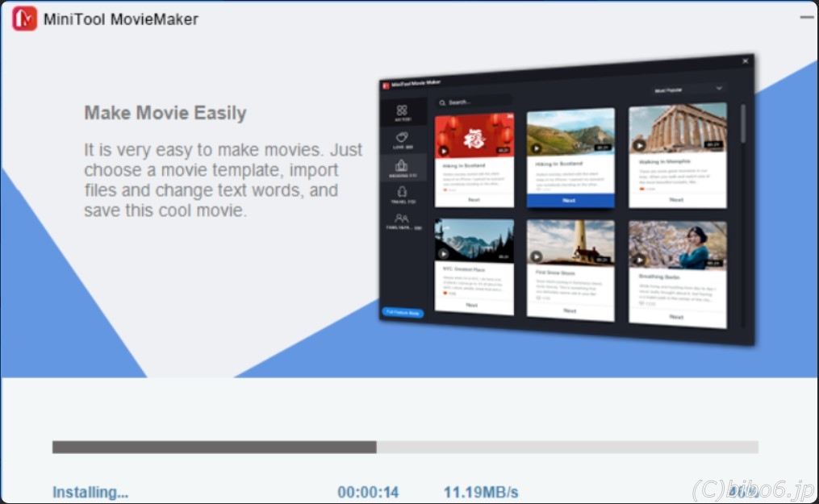Image resolution: width=819 pixels, height=504 pixels.
Task: Minimize the installer window
Action: pos(806,17)
